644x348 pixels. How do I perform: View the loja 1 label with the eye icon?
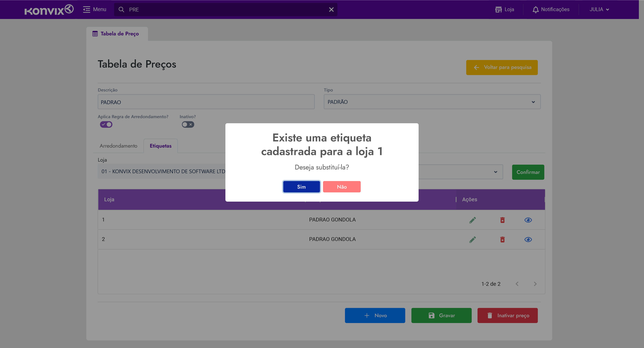[528, 220]
